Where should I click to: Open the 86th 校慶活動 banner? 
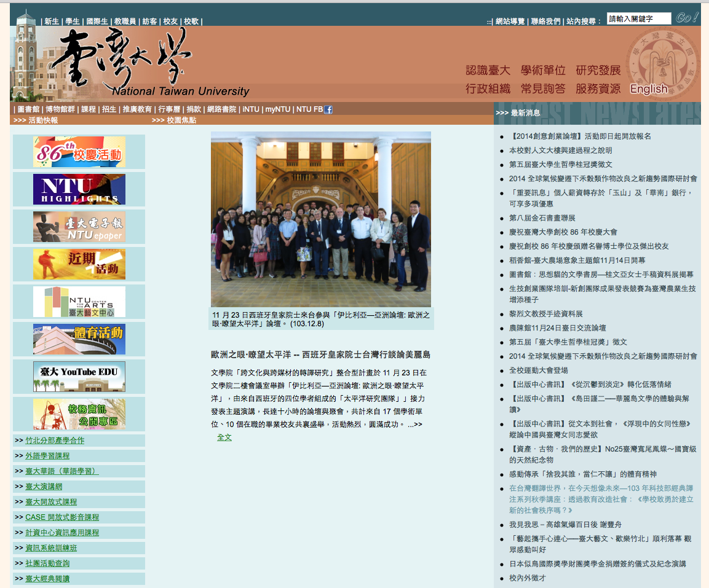[x=79, y=152]
